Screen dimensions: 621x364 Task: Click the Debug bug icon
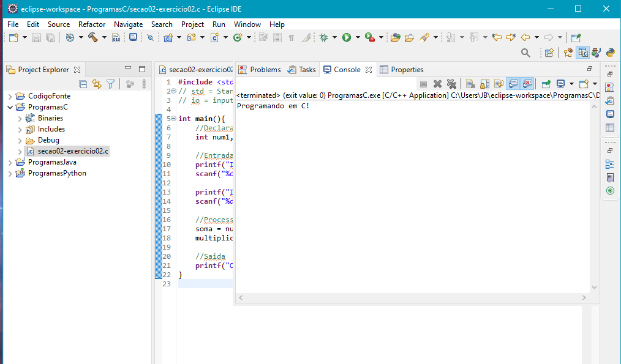coord(324,37)
